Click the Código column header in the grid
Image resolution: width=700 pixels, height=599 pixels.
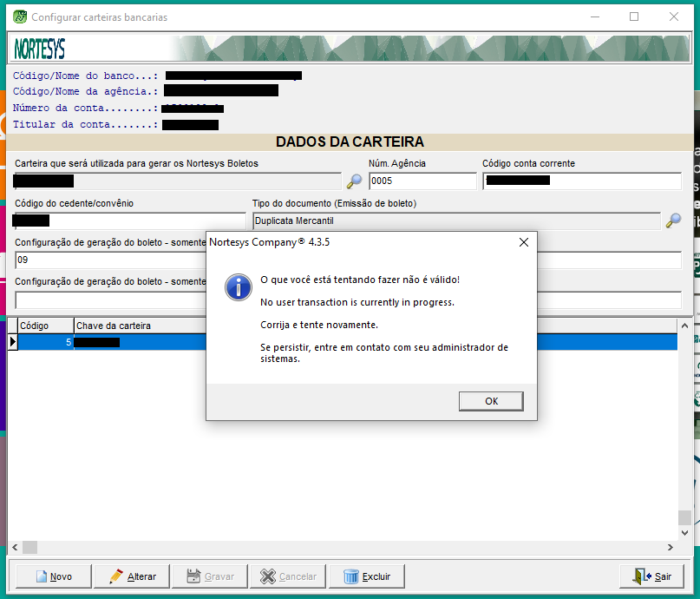(x=45, y=326)
